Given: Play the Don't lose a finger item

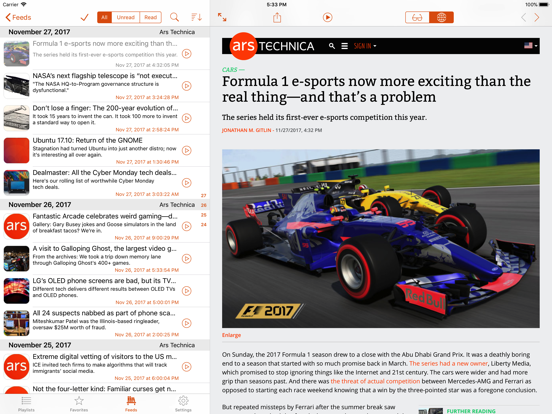Looking at the screenshot, I should (187, 118).
